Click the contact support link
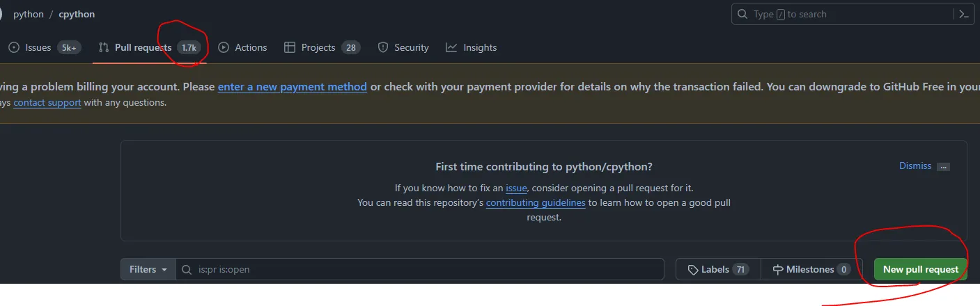980x306 pixels. click(x=47, y=102)
